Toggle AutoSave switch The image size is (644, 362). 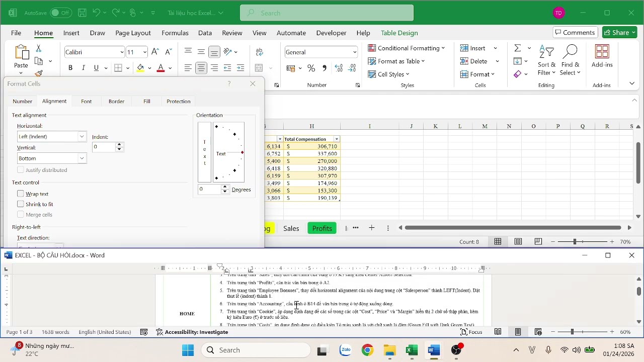pyautogui.click(x=60, y=13)
